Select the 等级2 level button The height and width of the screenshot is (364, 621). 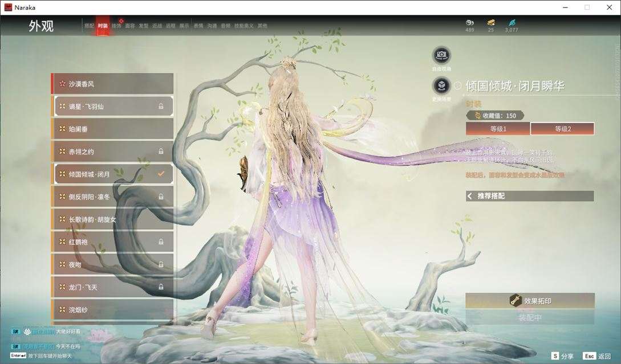coord(562,129)
